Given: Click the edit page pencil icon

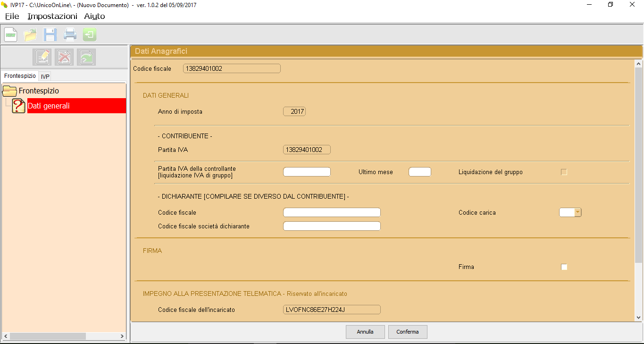Looking at the screenshot, I should click(42, 57).
